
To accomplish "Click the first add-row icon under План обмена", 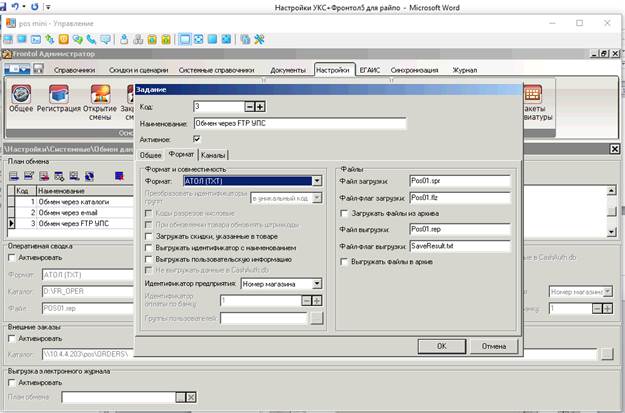I will [x=14, y=176].
